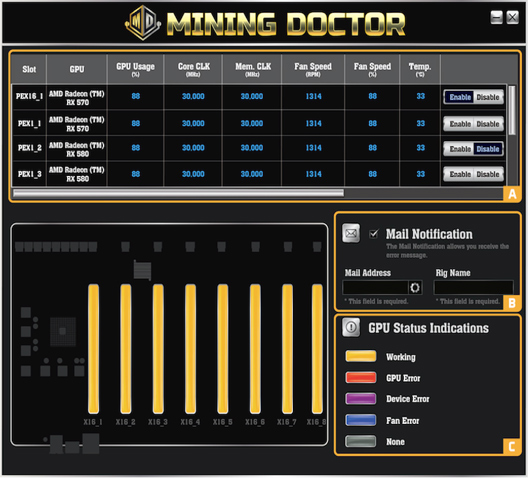Click the Mail Address input field
The image size is (528, 478).
pyautogui.click(x=375, y=288)
